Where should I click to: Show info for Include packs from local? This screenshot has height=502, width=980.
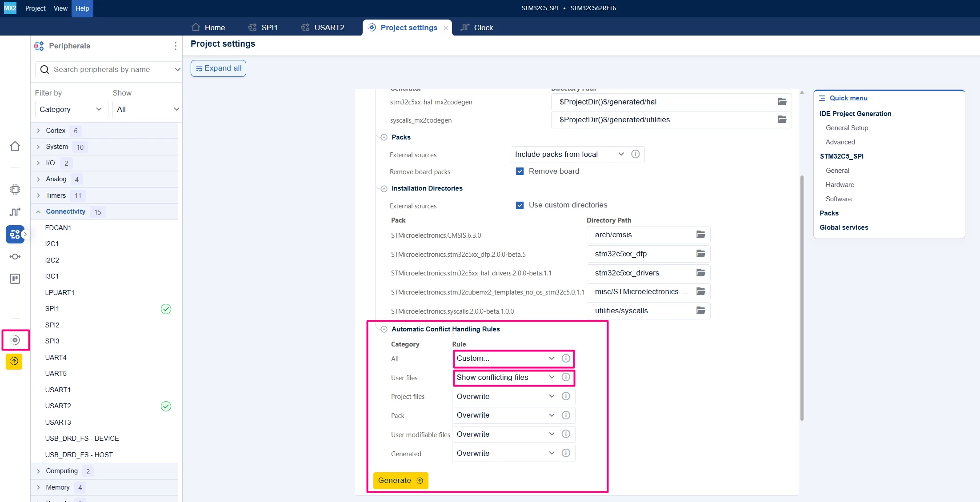pos(636,154)
